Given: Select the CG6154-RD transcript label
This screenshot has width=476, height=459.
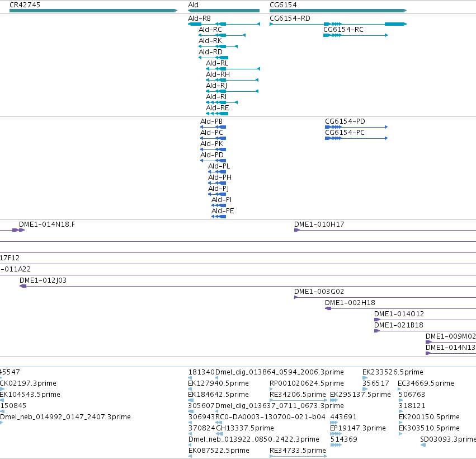Looking at the screenshot, I should 290,18.
